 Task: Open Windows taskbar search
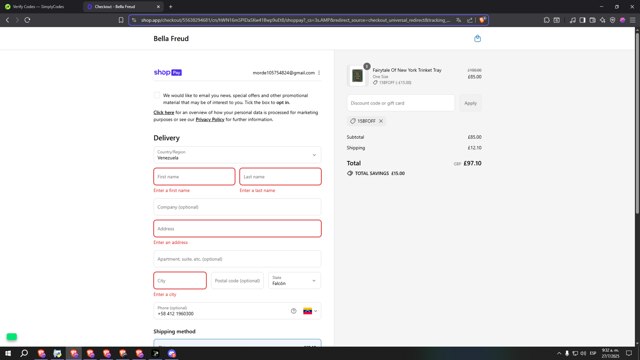click(x=24, y=353)
